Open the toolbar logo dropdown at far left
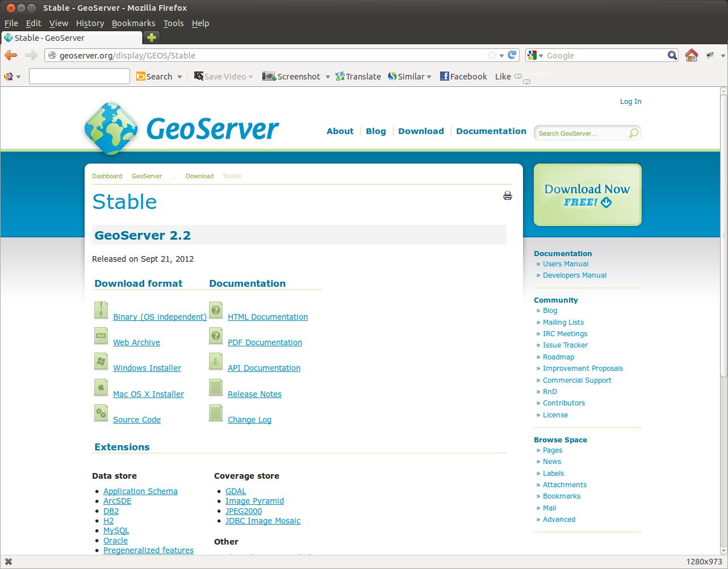The height and width of the screenshot is (569, 728). (x=18, y=77)
